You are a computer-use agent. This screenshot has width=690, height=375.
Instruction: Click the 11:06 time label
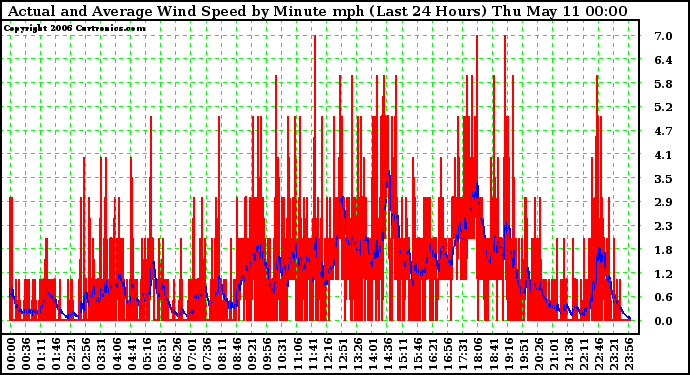pos(297,353)
